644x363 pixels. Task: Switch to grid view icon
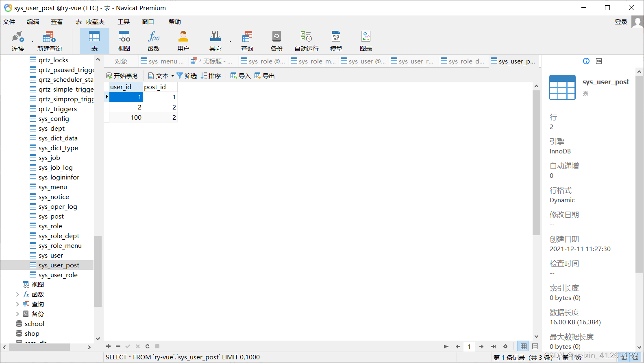(x=524, y=346)
